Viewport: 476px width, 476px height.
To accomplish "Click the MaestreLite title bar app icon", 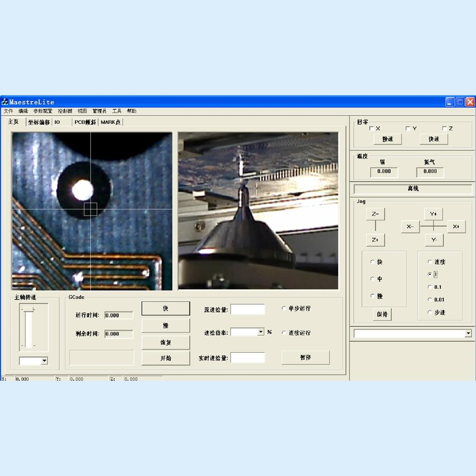I will pos(5,102).
